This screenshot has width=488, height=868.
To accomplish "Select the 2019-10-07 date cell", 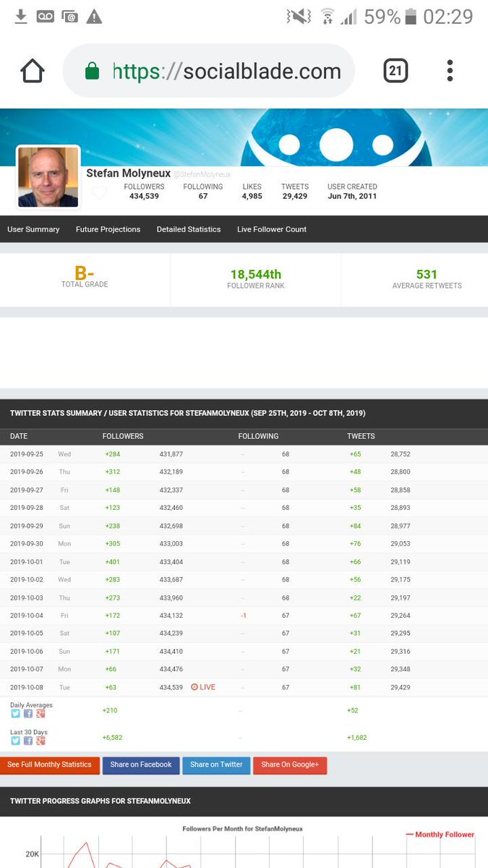I will coord(27,669).
